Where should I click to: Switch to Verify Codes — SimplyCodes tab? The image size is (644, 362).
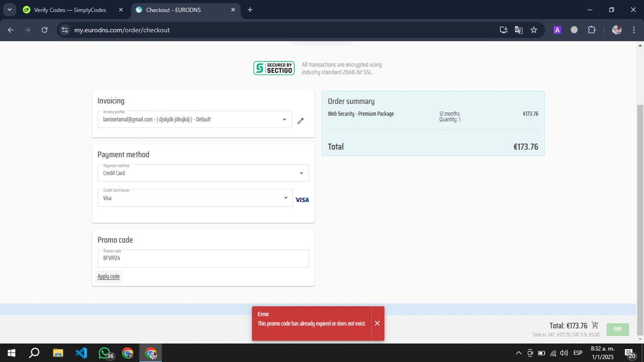(x=70, y=10)
